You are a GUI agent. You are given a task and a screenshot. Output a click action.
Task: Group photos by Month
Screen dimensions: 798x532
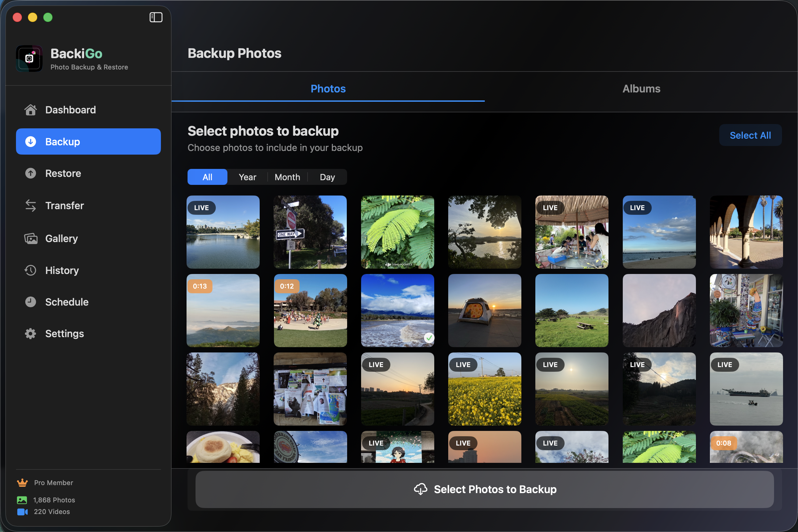(x=287, y=177)
